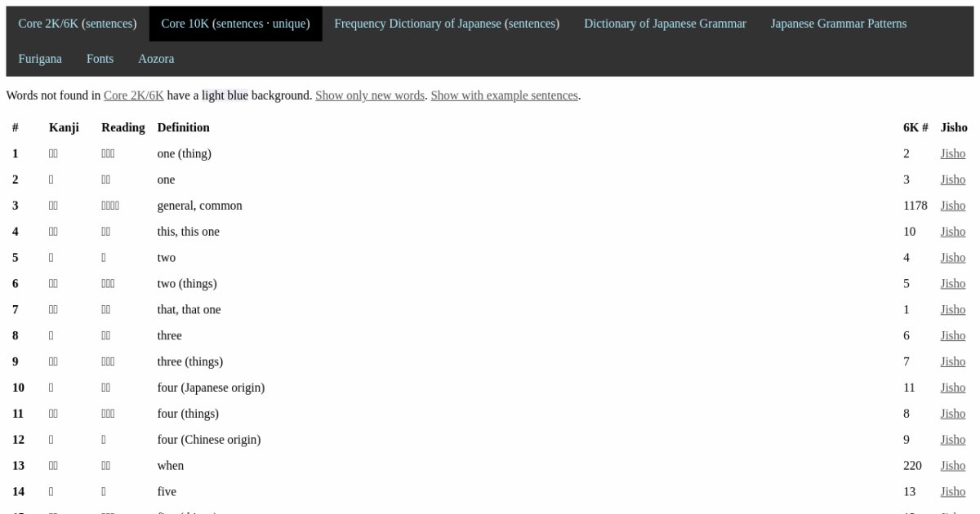Open the Fonts page
This screenshot has height=514, width=980.
point(100,59)
